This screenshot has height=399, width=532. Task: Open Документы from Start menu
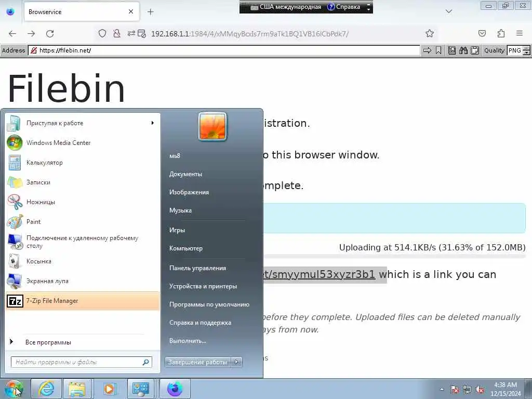pos(185,174)
